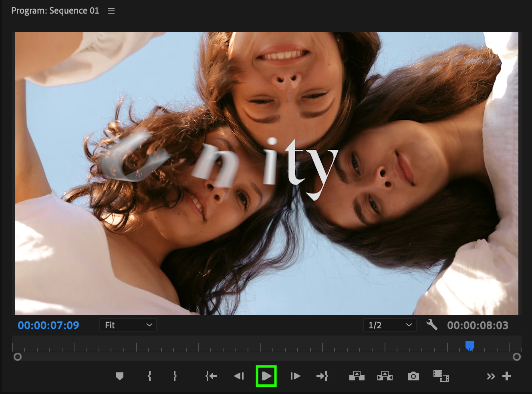Open the plus Button Editor
This screenshot has width=532, height=394.
(507, 376)
